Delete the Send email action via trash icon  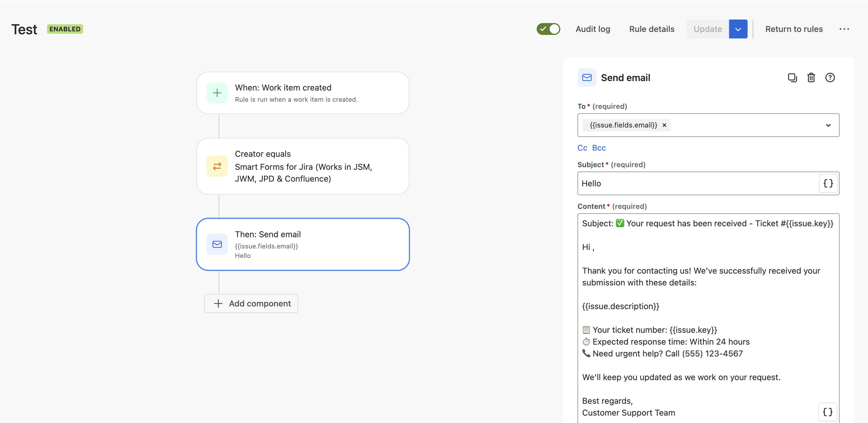[811, 78]
